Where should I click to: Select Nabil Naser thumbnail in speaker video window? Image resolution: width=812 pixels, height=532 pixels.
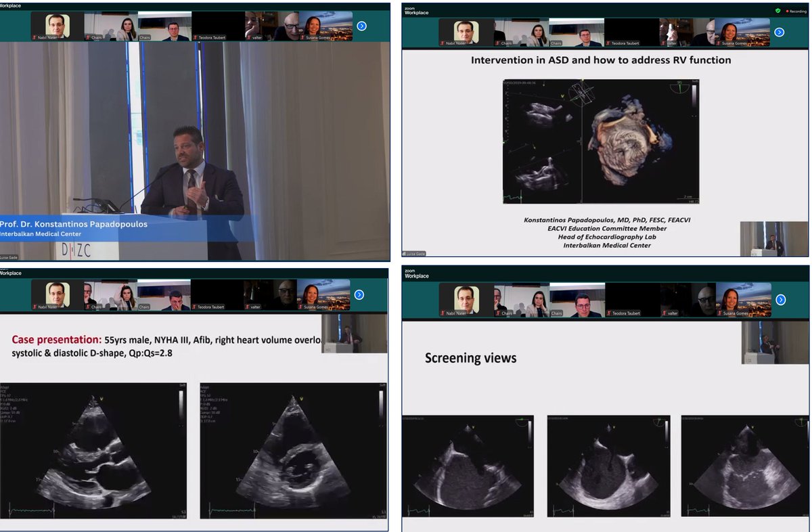click(x=58, y=26)
